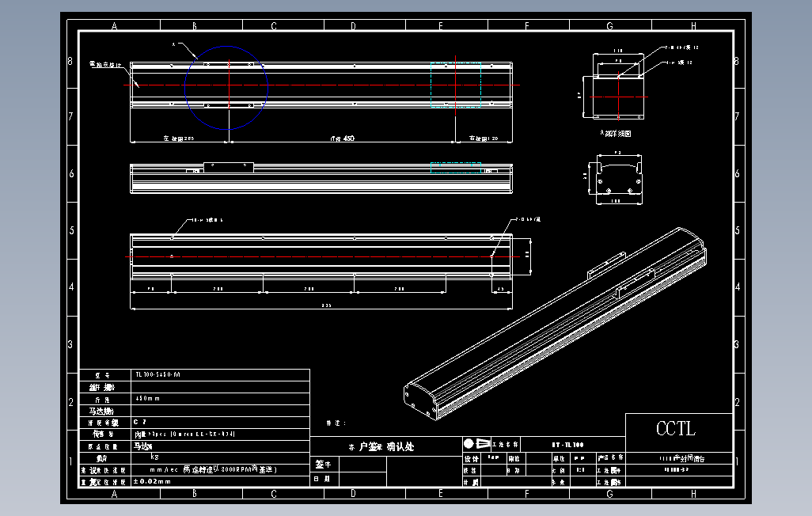Click the C 7 precision grade cell

point(221,423)
